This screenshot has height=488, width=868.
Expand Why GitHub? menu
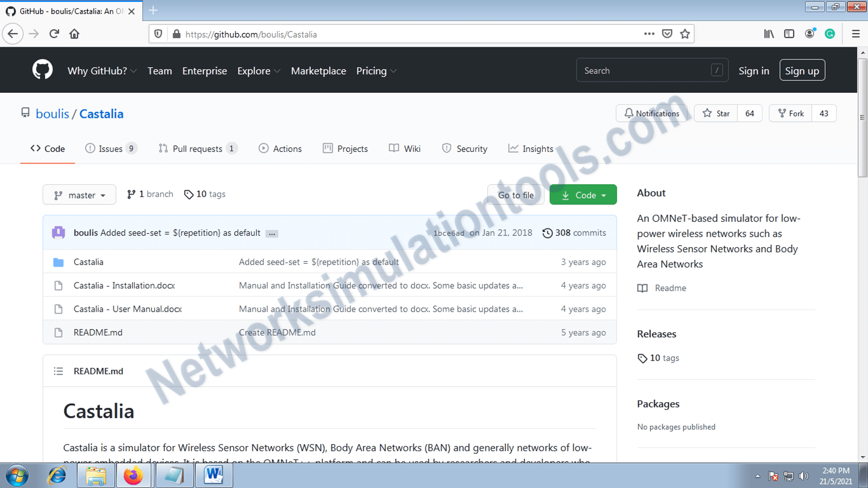point(102,71)
